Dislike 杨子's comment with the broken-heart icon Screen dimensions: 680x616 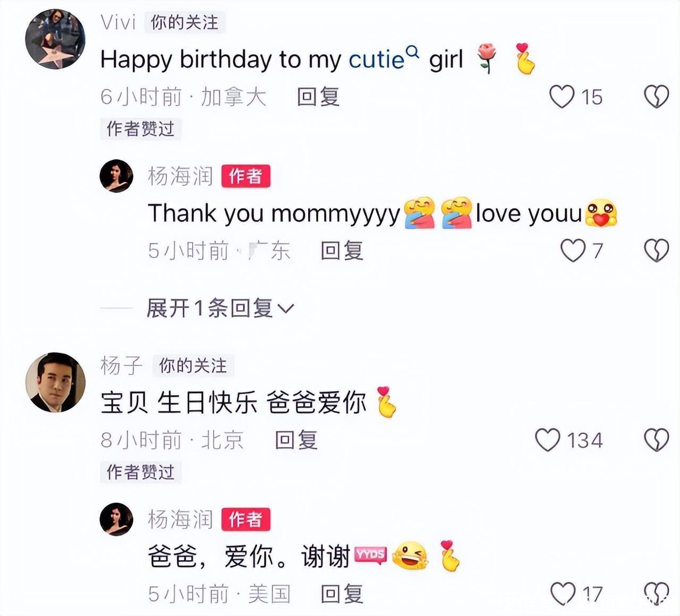pos(657,440)
